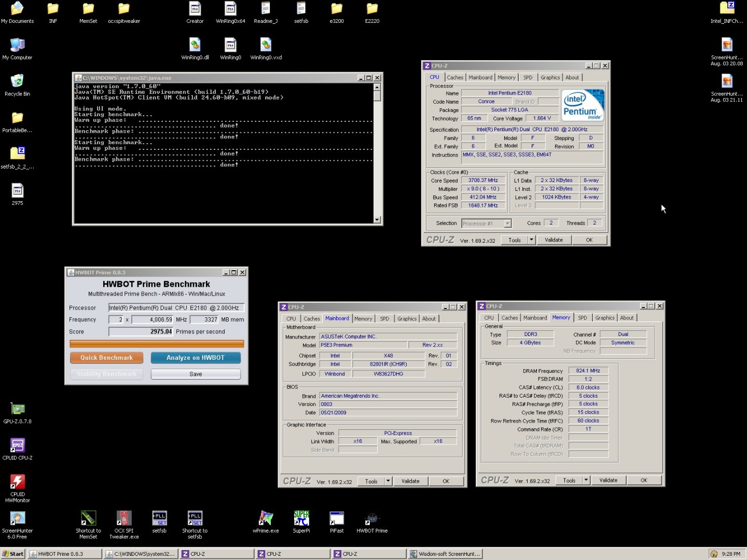Viewport: 747px width, 560px height.
Task: Expand the Processor #1 selection dropdown
Action: tap(508, 223)
